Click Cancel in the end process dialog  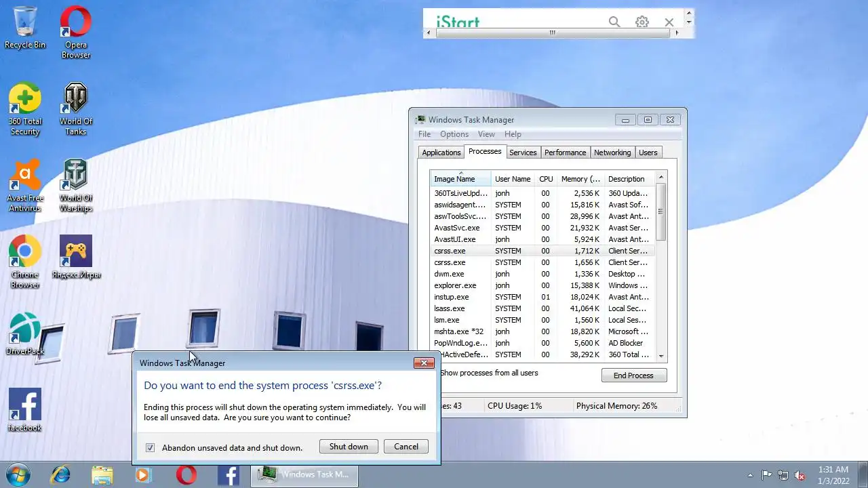coord(406,447)
